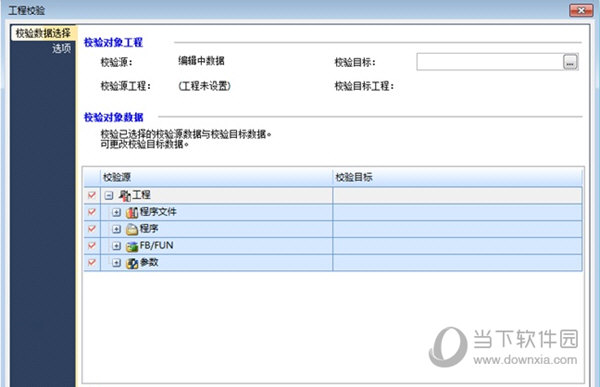Uncheck the FB/FUN row checkbox
The width and height of the screenshot is (600, 387).
[92, 246]
